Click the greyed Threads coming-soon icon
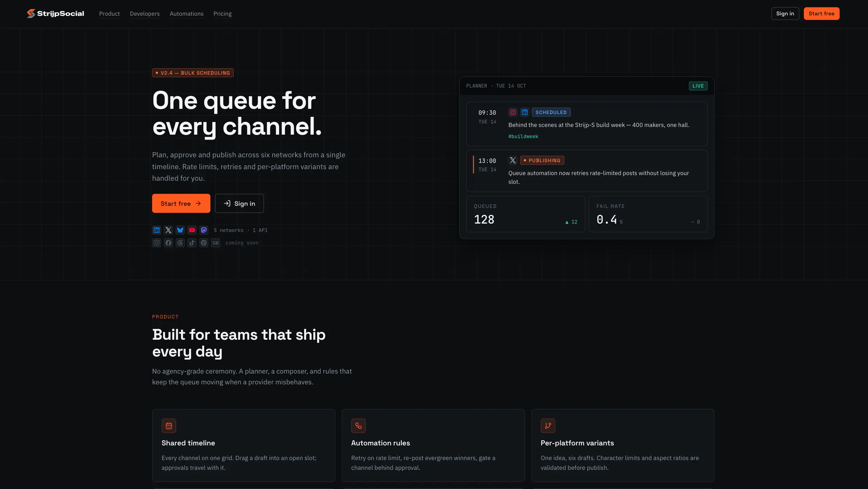The width and height of the screenshot is (868, 489). [180, 243]
